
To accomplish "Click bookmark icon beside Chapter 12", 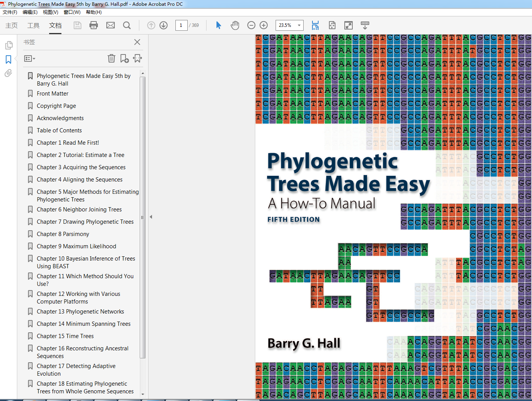I will click(30, 294).
